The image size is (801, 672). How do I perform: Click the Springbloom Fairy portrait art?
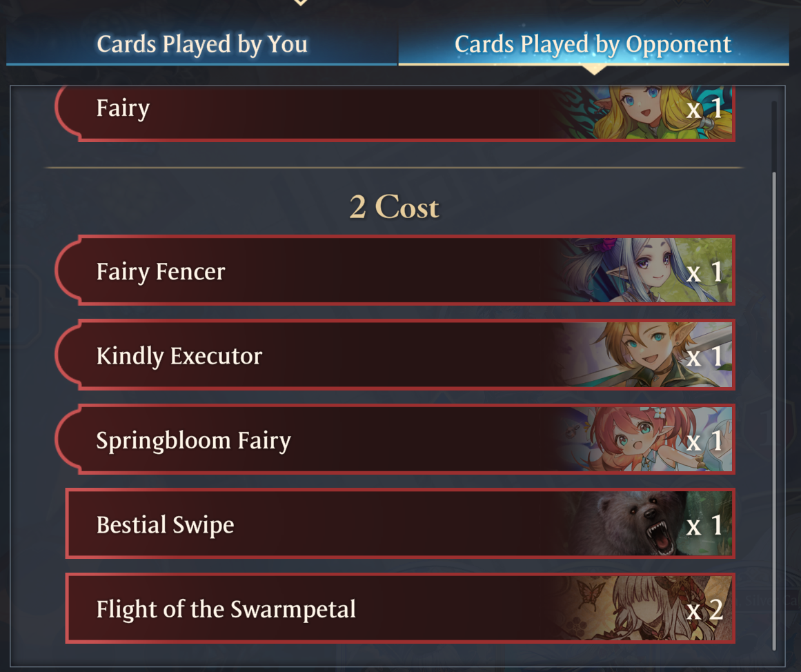pos(644,439)
